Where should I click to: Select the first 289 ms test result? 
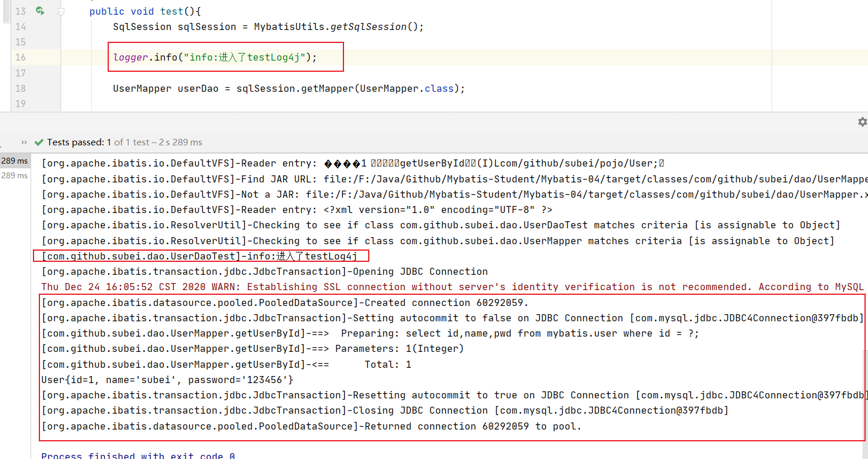[x=14, y=161]
